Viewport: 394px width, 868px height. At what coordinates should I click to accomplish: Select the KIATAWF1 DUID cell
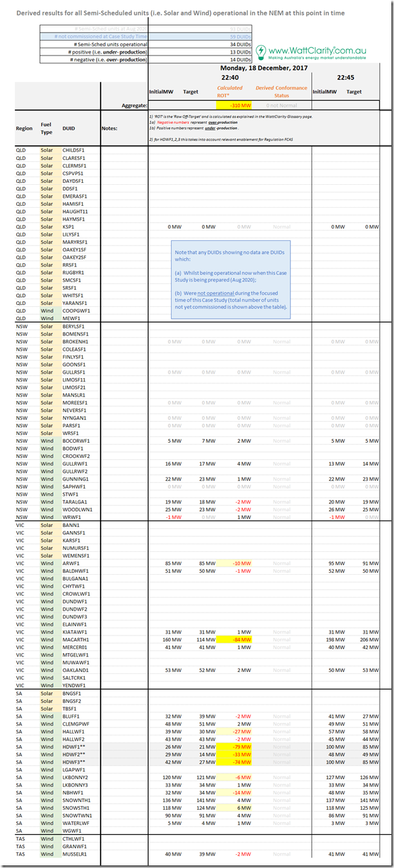click(x=75, y=632)
